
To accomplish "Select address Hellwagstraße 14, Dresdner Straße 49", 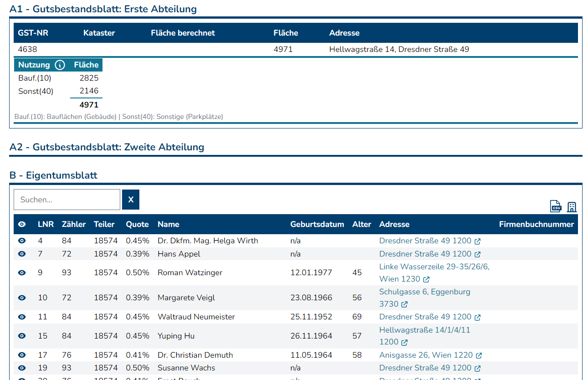I will [399, 49].
